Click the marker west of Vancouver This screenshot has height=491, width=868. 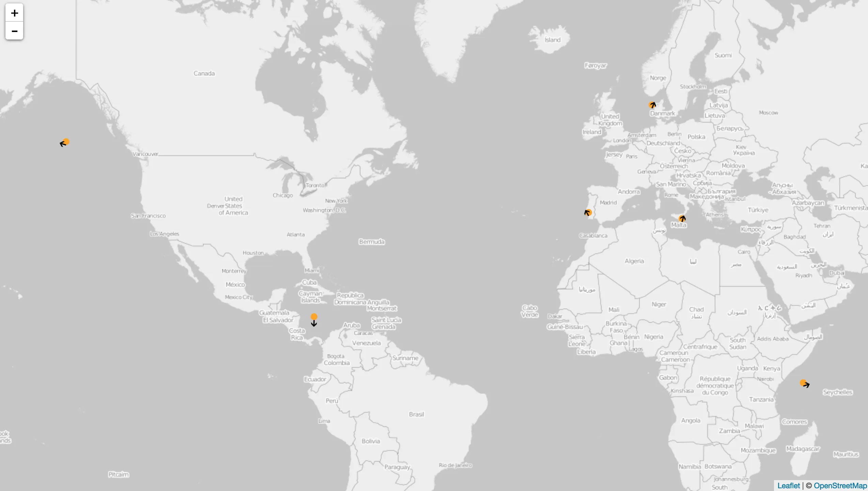pyautogui.click(x=66, y=142)
